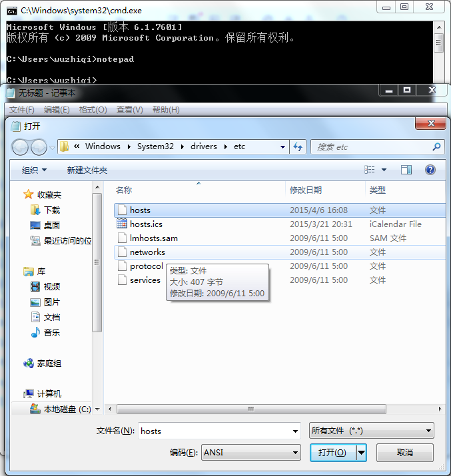Toggle the preview pane icon
This screenshot has height=476, width=451.
tap(406, 170)
